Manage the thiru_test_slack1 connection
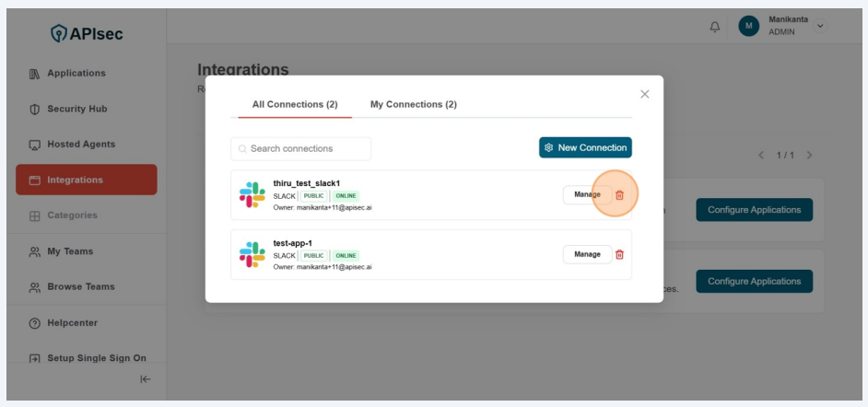The height and width of the screenshot is (407, 868). 587,195
